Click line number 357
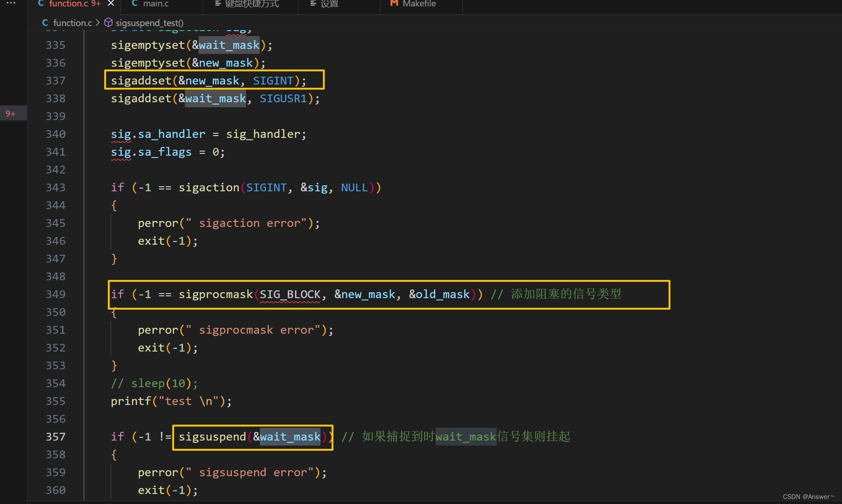842x504 pixels. (56, 437)
